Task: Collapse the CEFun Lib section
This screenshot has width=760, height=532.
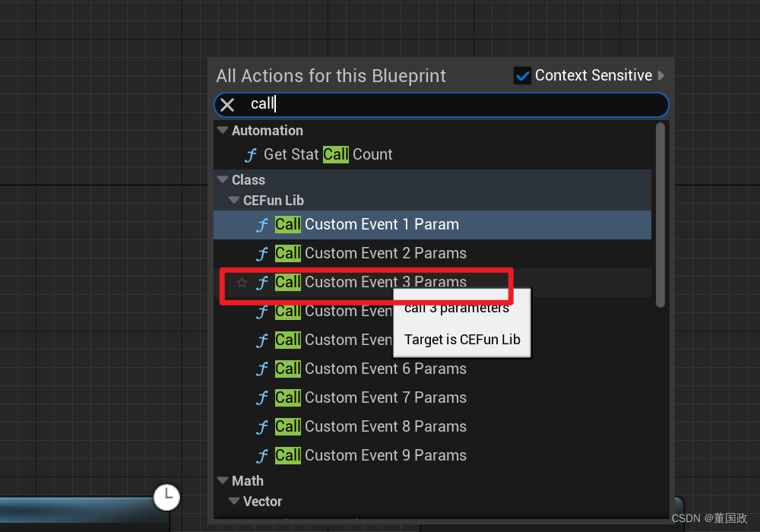Action: (x=233, y=200)
